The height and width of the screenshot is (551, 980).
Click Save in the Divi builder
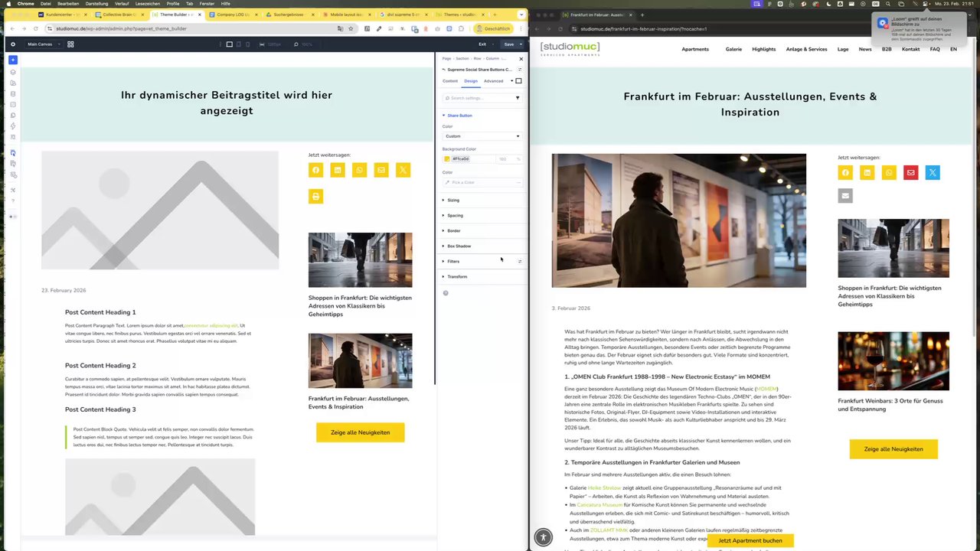[x=509, y=44]
